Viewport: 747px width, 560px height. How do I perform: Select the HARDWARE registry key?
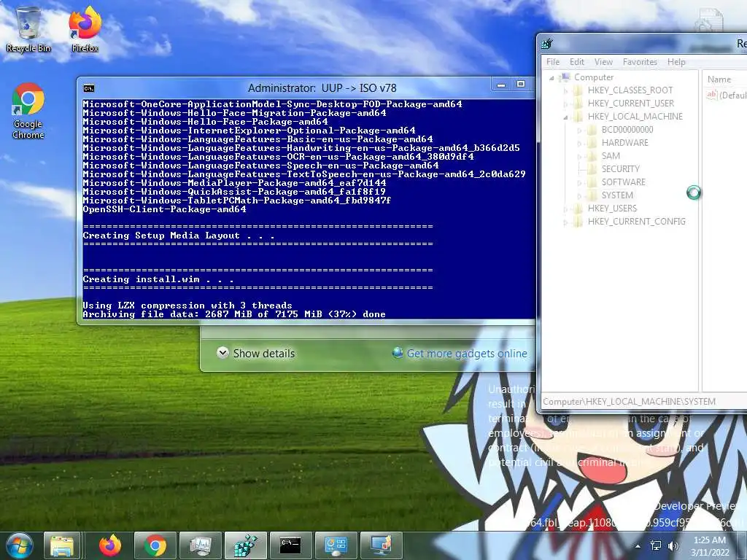click(624, 142)
